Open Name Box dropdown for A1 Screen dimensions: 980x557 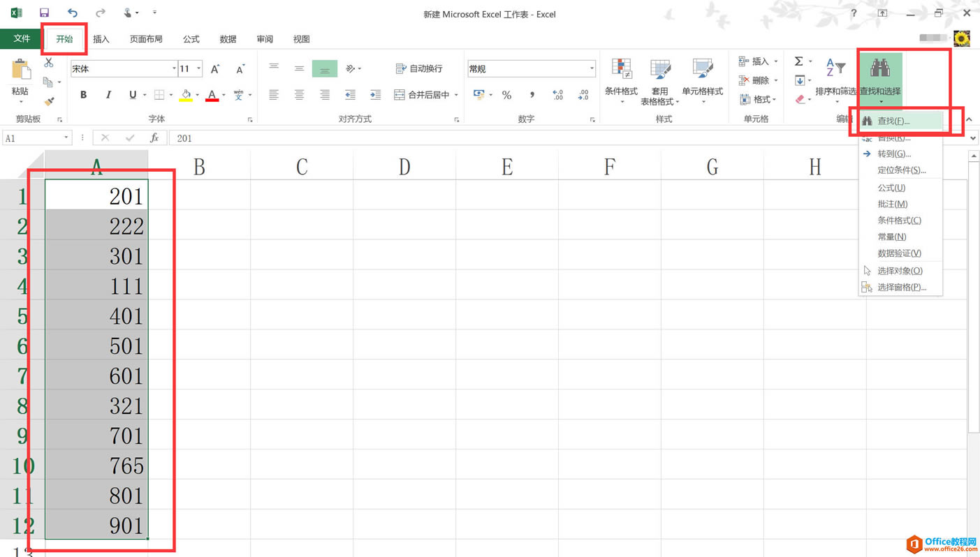66,138
